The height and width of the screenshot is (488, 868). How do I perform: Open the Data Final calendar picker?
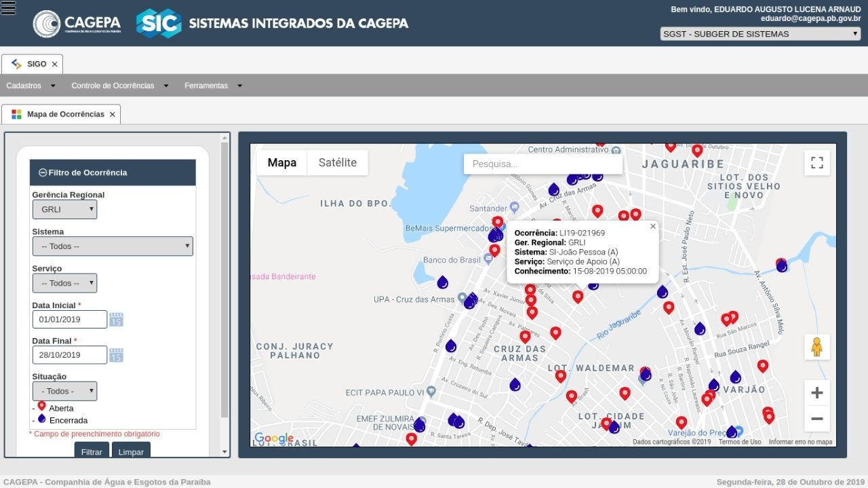(117, 355)
